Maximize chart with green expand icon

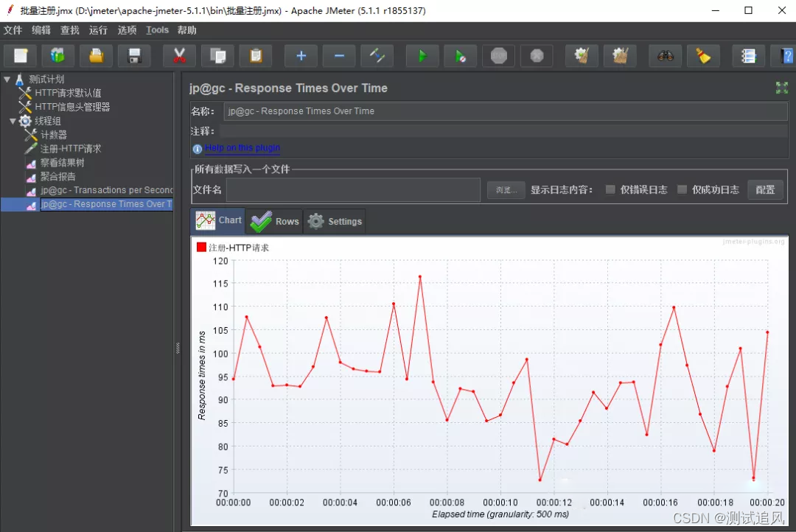[782, 88]
